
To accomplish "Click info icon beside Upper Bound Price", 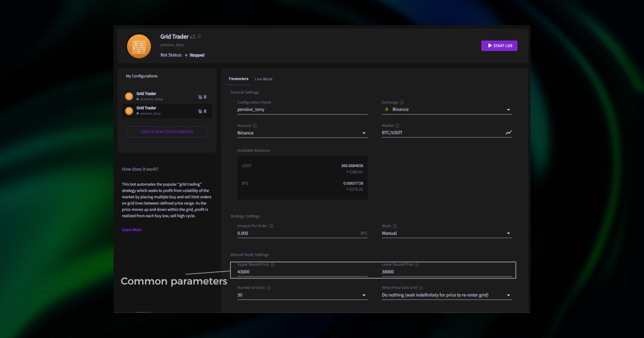I will coord(273,265).
